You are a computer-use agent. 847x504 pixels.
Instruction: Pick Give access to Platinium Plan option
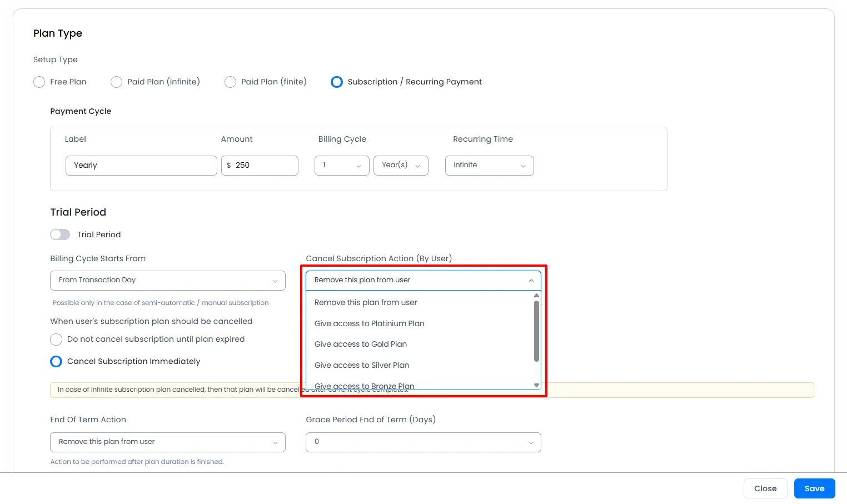point(369,323)
